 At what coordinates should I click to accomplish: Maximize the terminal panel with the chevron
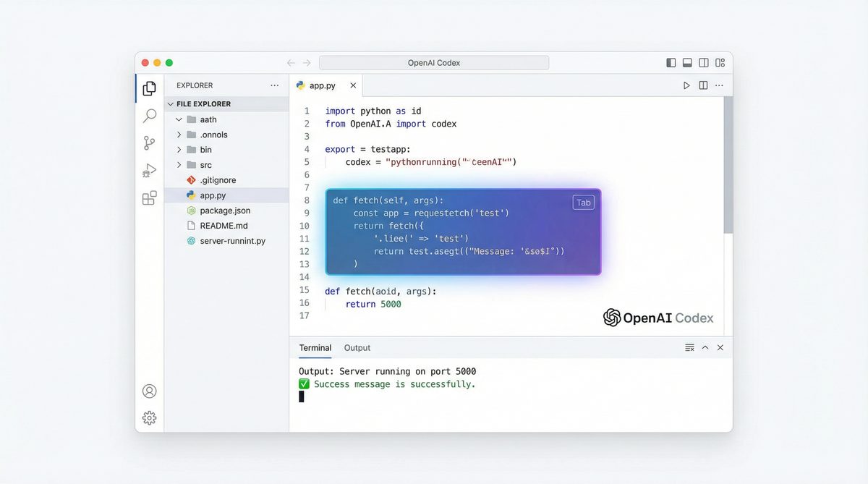tap(705, 347)
